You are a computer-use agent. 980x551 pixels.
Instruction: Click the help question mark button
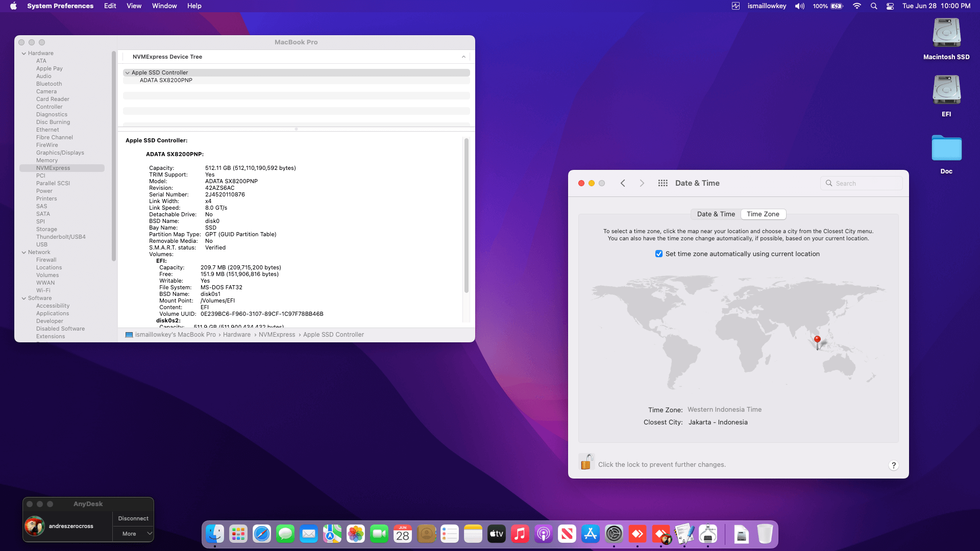coord(893,465)
